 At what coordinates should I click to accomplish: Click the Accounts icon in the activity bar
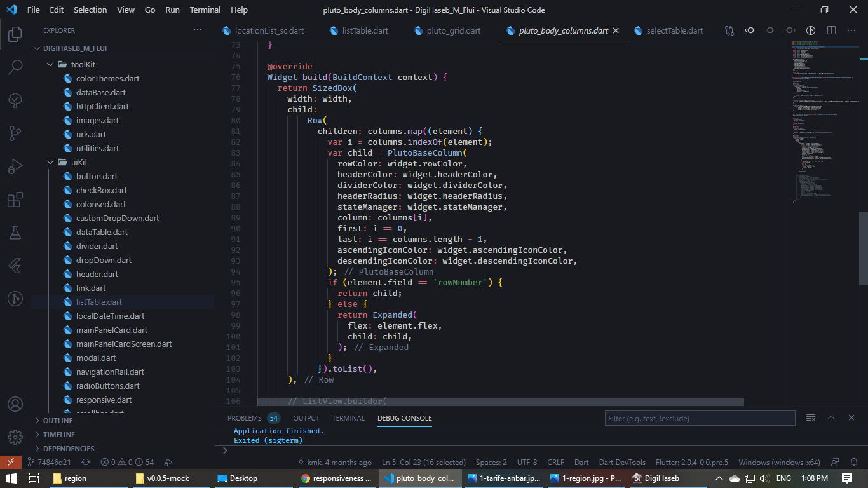pos(15,403)
